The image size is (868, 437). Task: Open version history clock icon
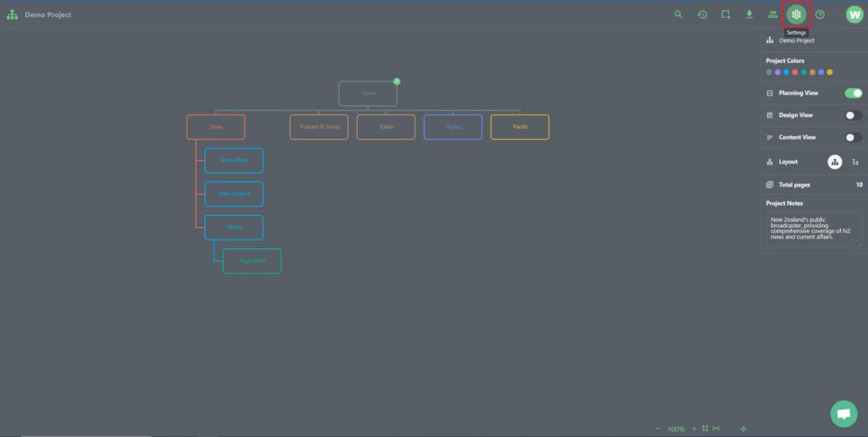tap(702, 14)
